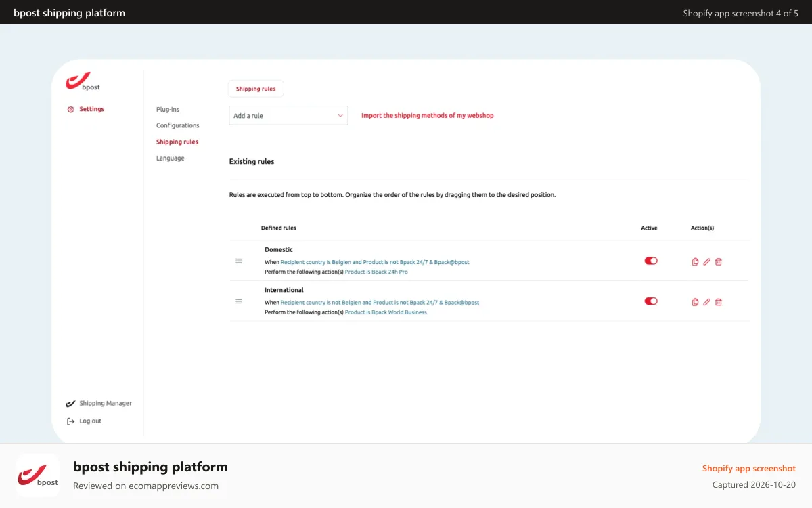Click the Domestic rule title
This screenshot has height=508, width=812.
(279, 250)
